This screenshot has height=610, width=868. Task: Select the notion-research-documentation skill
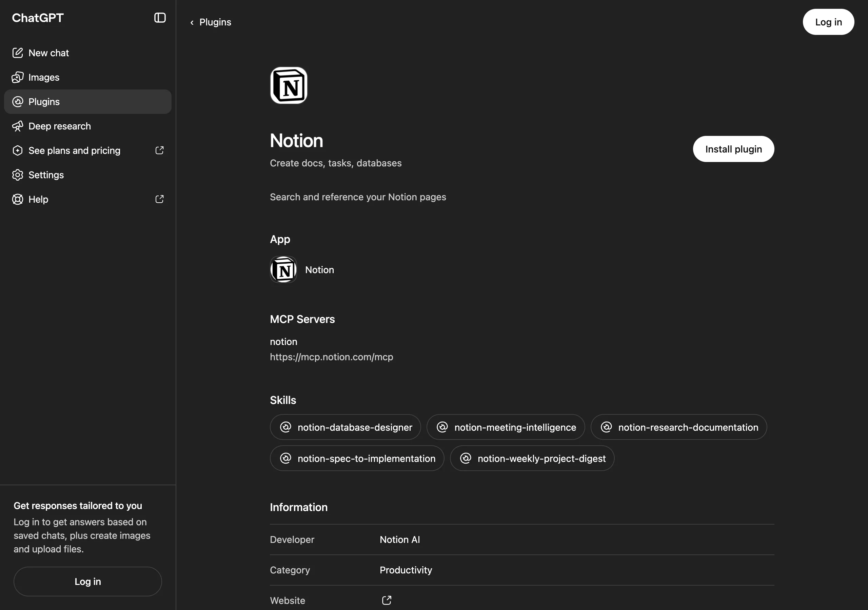(678, 427)
